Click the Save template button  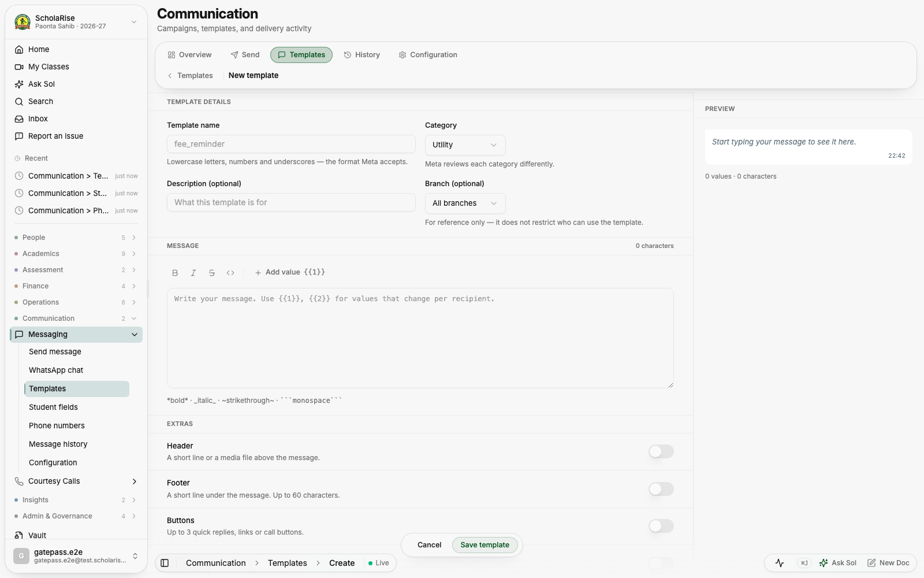click(485, 545)
